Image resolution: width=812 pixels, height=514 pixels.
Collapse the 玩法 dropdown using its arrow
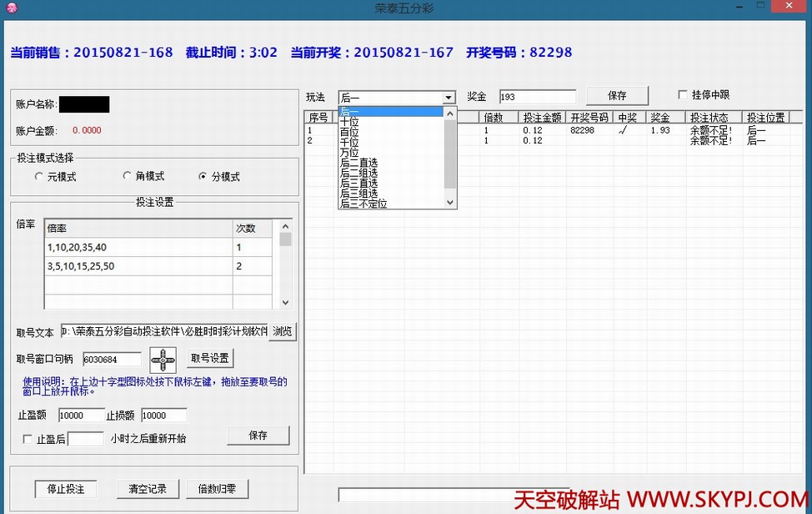pos(449,98)
